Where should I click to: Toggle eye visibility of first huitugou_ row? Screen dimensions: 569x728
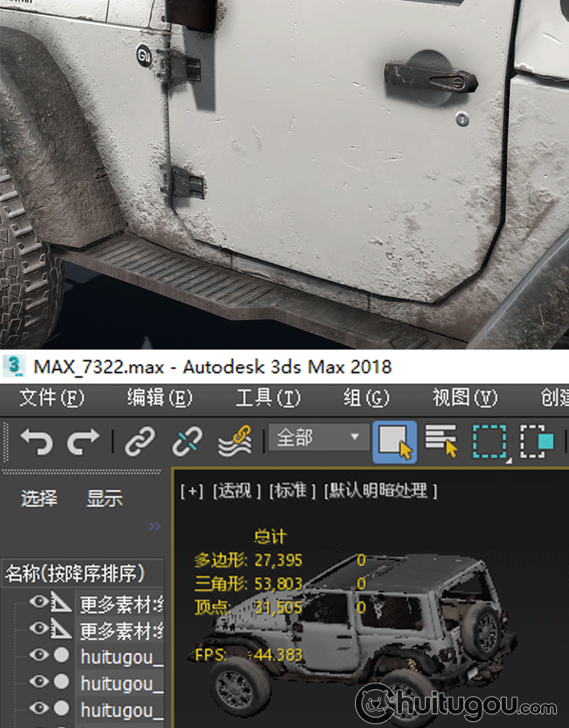39,655
